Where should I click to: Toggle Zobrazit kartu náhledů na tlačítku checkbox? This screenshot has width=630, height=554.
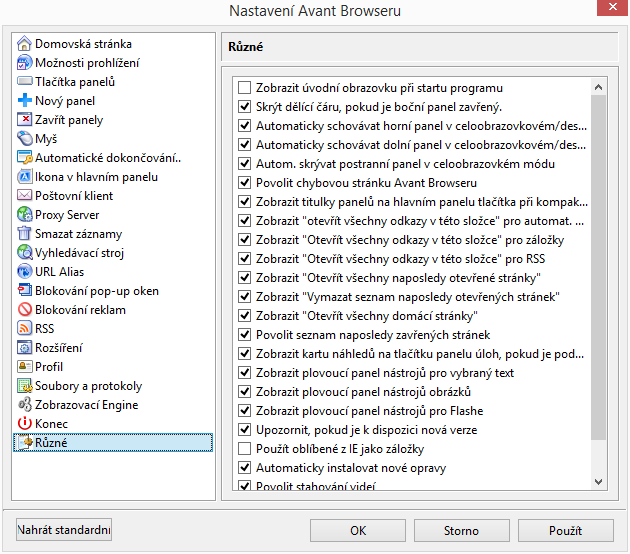click(x=244, y=354)
